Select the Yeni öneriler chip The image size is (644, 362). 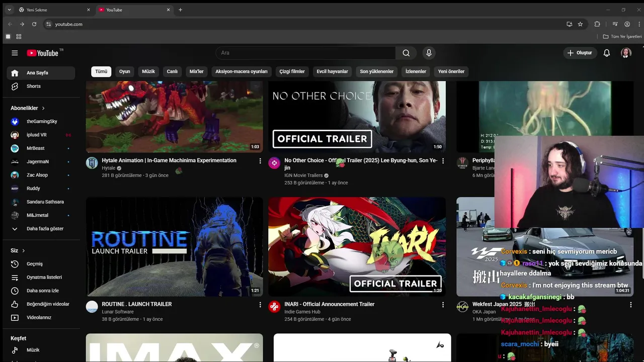451,71
